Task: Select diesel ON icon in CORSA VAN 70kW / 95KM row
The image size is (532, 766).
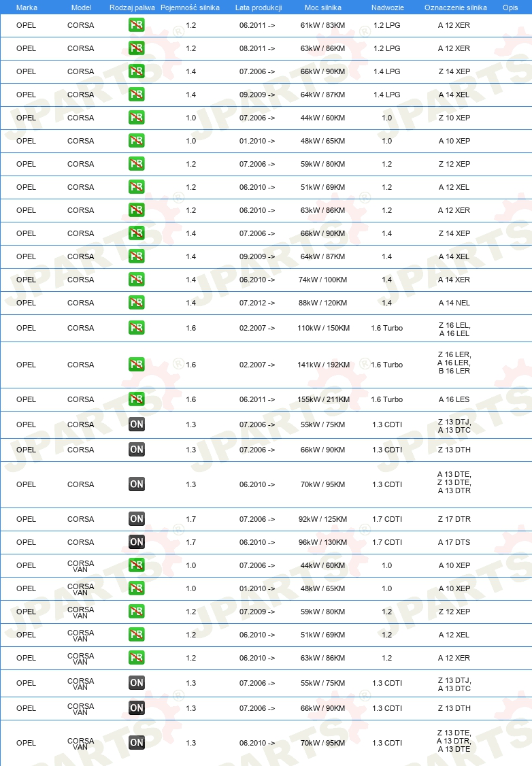Action: pos(137,743)
